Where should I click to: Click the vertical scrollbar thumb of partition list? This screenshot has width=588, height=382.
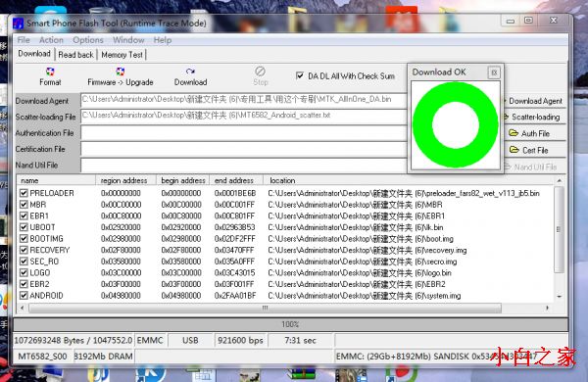coord(559,229)
